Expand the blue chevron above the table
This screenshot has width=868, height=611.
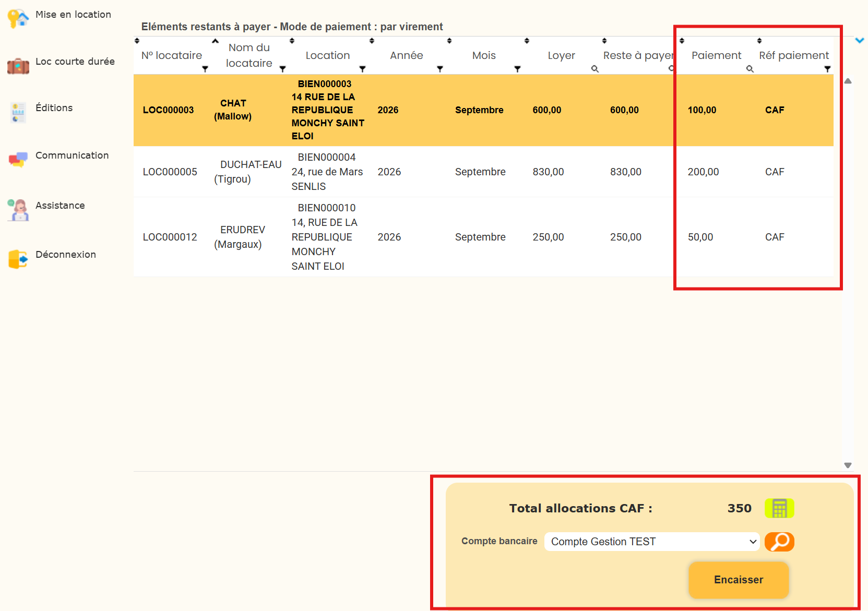point(860,40)
